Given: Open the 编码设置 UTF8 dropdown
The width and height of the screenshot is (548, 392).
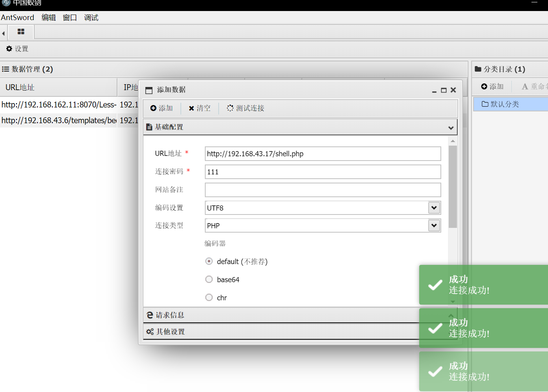Looking at the screenshot, I should 434,208.
